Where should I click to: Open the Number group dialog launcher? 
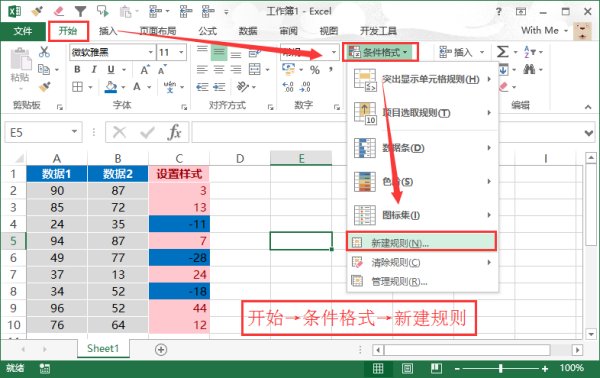(337, 108)
